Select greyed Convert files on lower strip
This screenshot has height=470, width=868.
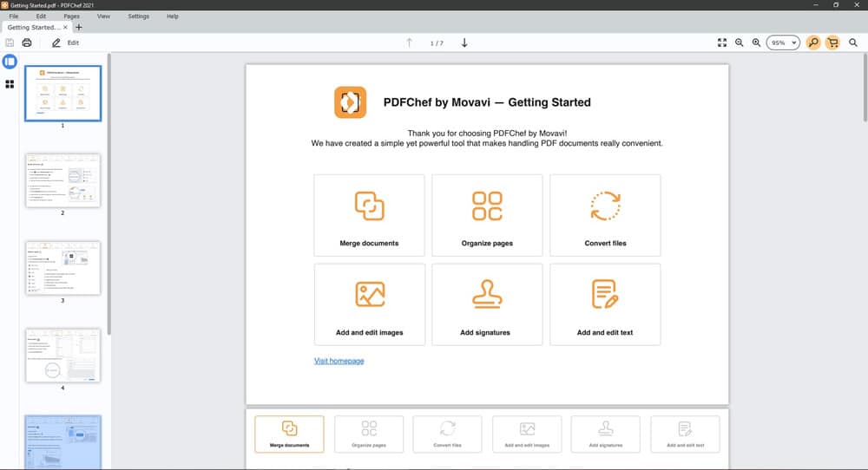[447, 434]
